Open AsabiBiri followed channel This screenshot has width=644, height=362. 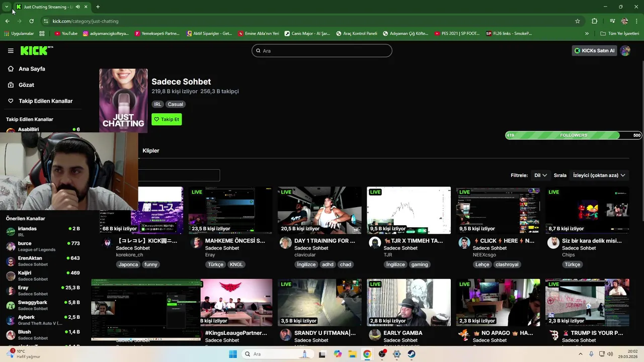point(43,130)
